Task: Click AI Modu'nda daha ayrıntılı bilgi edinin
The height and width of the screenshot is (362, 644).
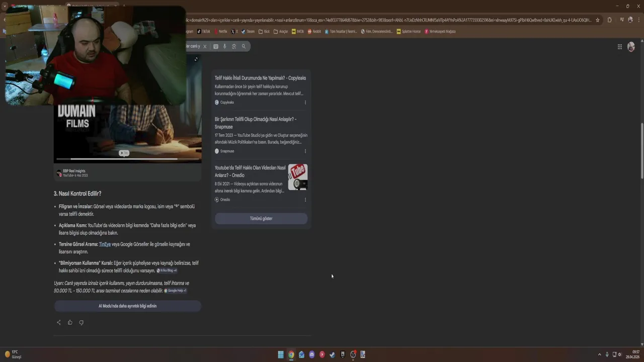Action: [127, 306]
